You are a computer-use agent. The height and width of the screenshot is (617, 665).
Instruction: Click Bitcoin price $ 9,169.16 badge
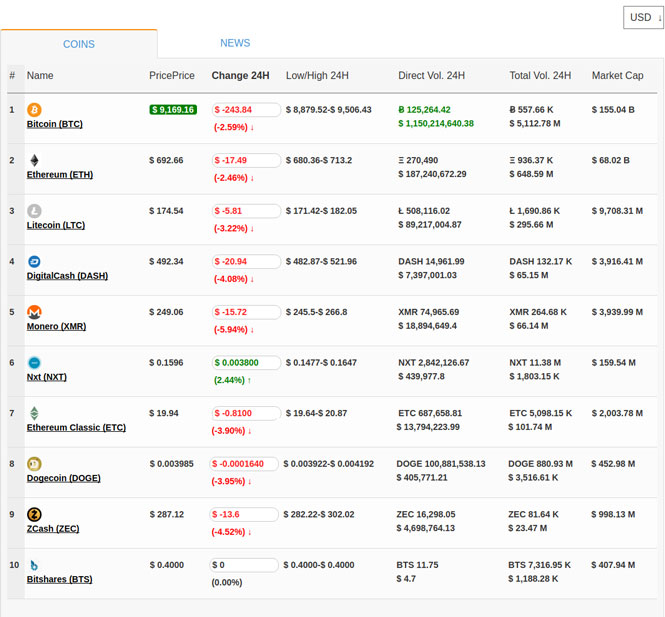[x=173, y=110]
